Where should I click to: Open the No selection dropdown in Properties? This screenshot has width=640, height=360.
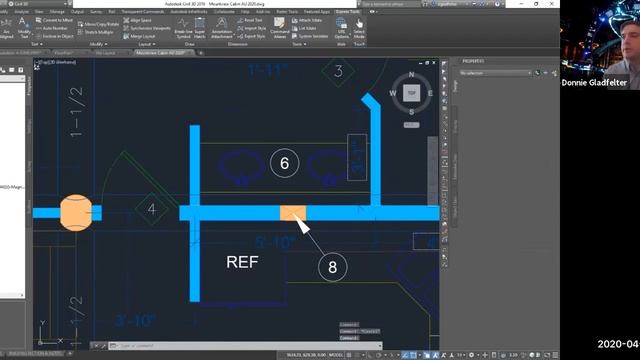[x=496, y=73]
